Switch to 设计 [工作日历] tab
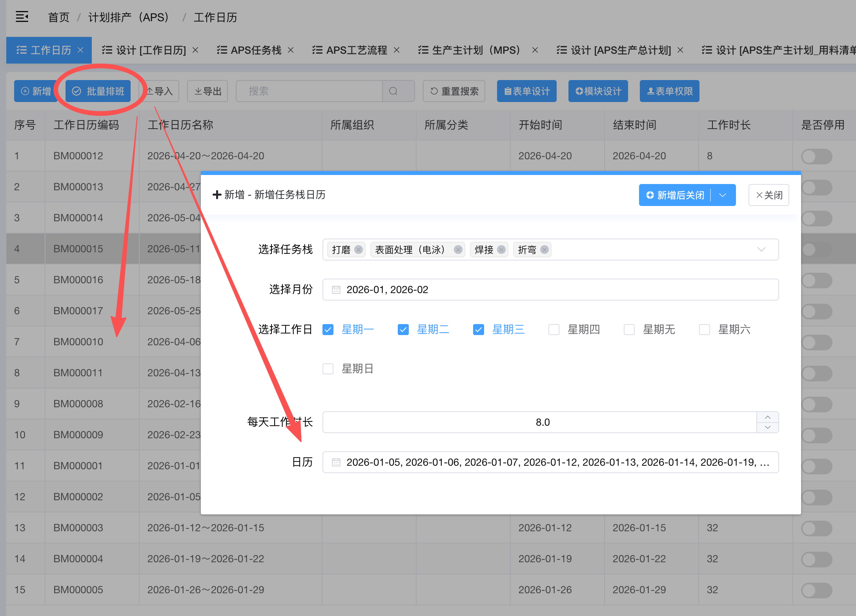This screenshot has width=856, height=616. [151, 50]
